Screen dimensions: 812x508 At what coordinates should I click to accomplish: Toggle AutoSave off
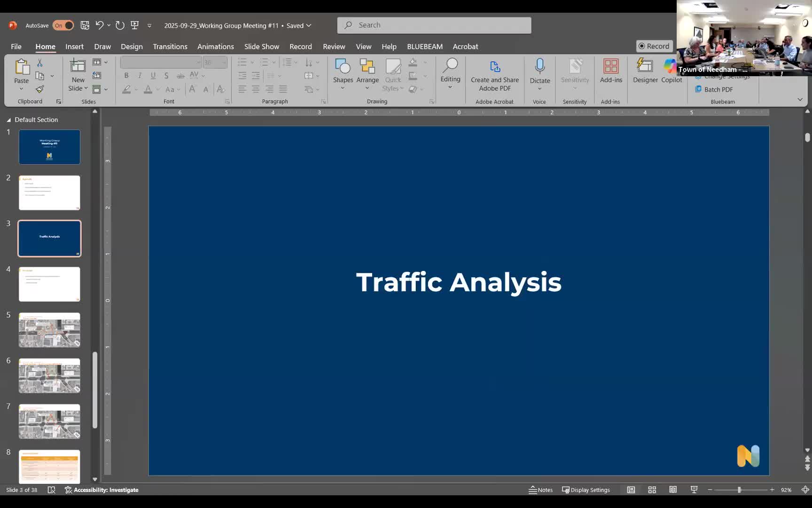click(x=63, y=25)
